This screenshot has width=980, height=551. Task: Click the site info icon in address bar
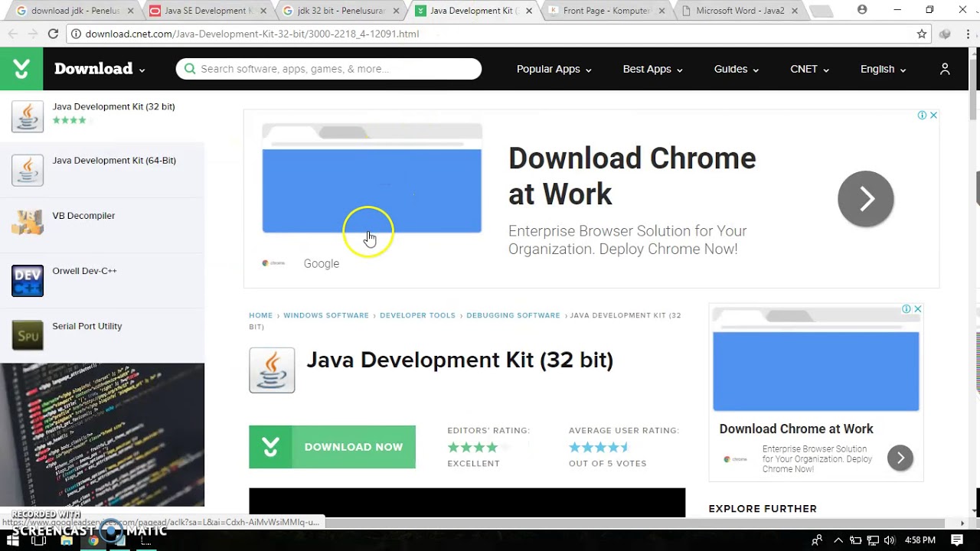click(x=76, y=34)
